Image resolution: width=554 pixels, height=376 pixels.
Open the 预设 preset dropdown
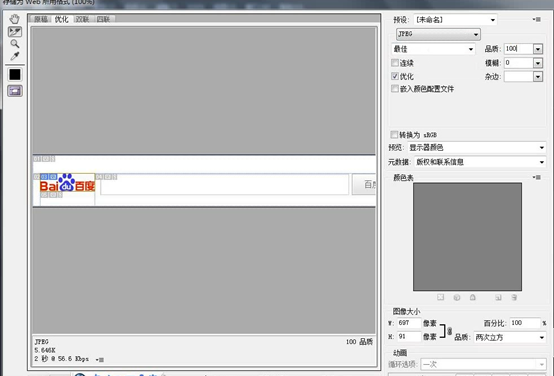[455, 20]
